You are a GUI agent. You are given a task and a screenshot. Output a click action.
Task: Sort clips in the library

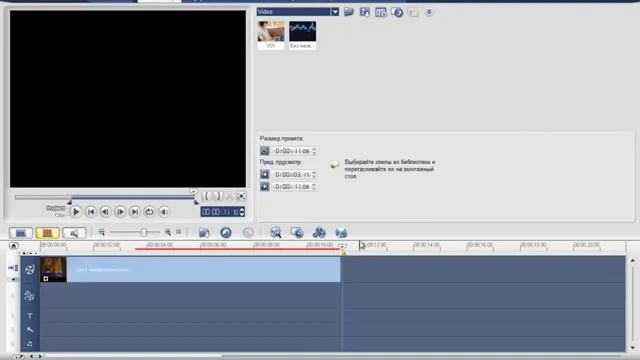(x=364, y=12)
